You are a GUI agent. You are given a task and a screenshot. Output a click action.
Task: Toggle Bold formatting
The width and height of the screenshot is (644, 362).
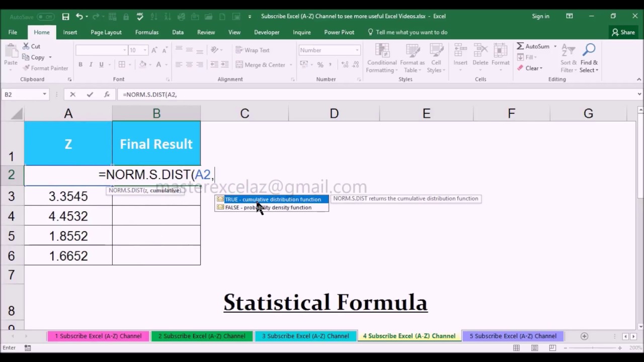[80, 65]
